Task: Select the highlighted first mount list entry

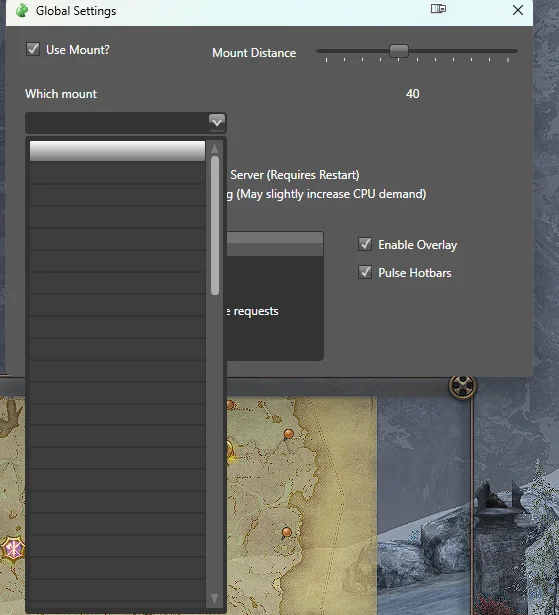Action: [x=117, y=151]
